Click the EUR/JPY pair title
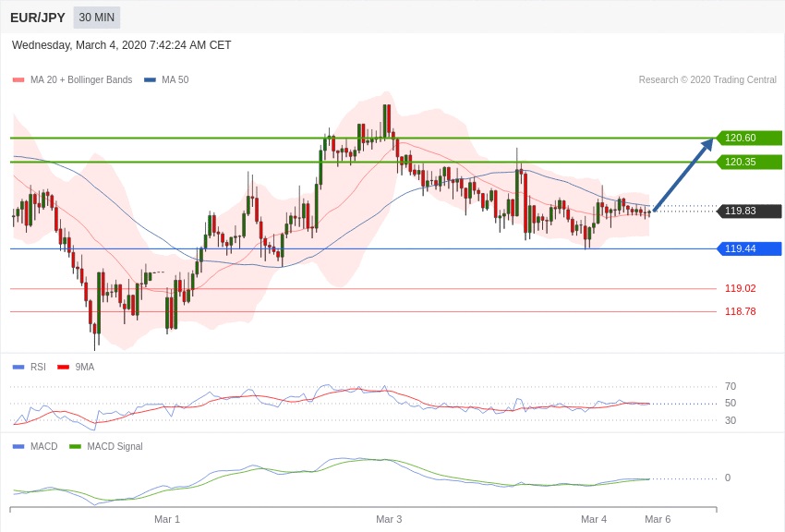Image resolution: width=785 pixels, height=532 pixels. coord(37,18)
